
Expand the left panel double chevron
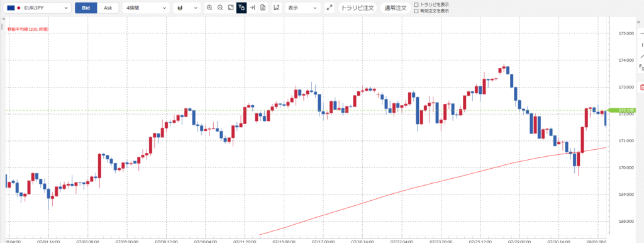(4, 19)
